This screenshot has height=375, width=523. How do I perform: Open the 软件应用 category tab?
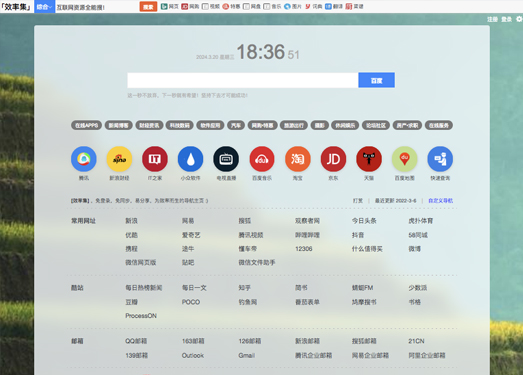210,125
